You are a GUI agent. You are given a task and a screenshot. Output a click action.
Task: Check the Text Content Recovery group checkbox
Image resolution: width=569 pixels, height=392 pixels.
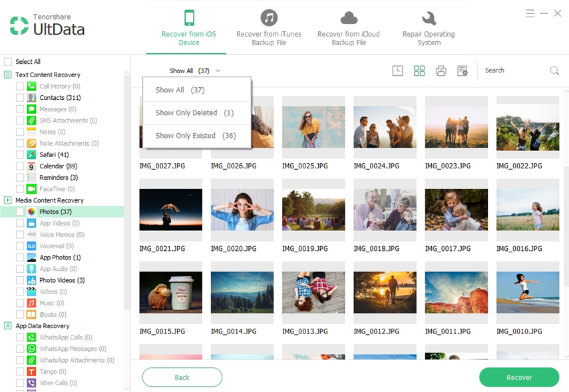(x=7, y=75)
